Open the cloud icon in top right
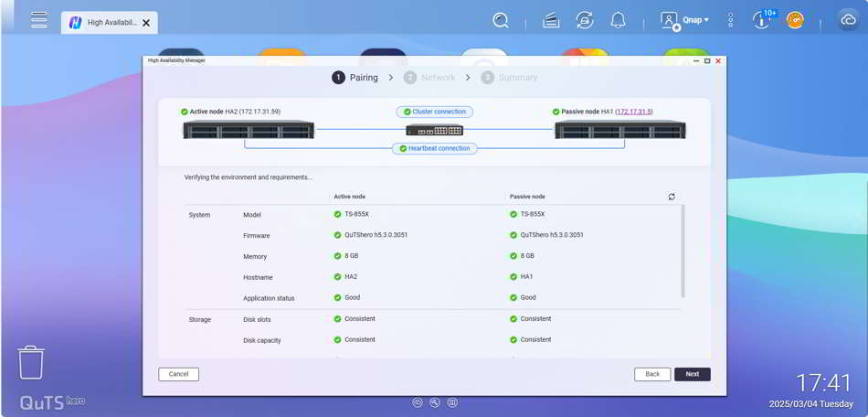 point(848,20)
